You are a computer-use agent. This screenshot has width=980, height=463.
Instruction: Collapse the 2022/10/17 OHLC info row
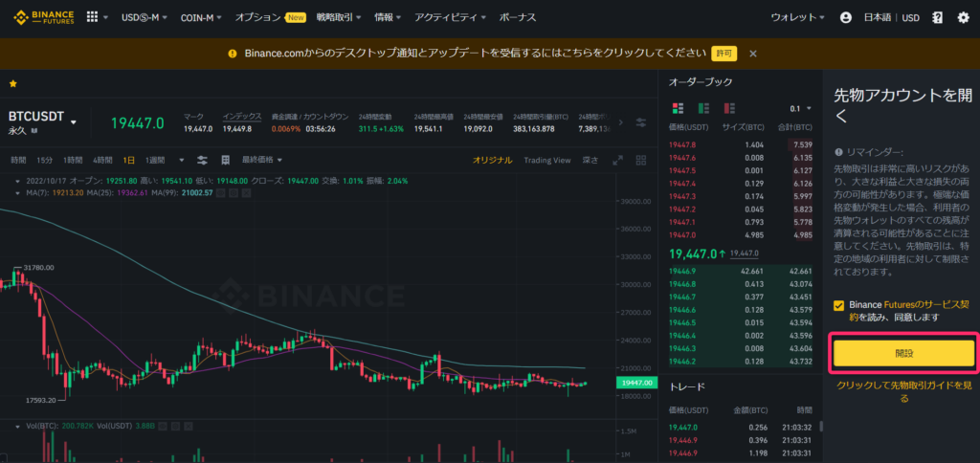click(x=17, y=181)
